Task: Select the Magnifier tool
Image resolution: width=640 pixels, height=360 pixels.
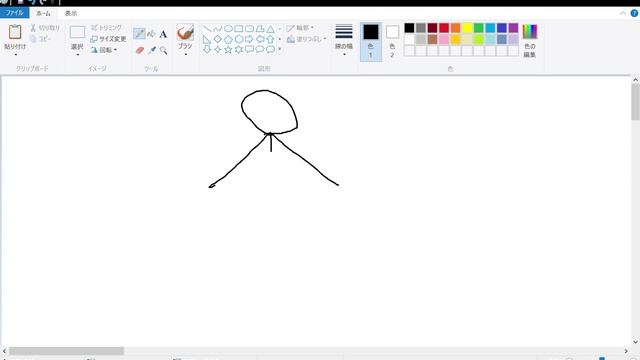Action: 164,50
